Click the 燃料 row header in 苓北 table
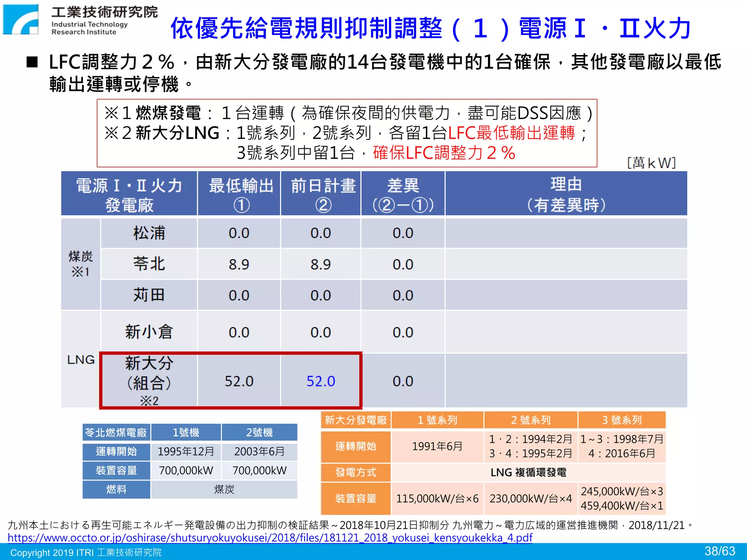 click(116, 489)
